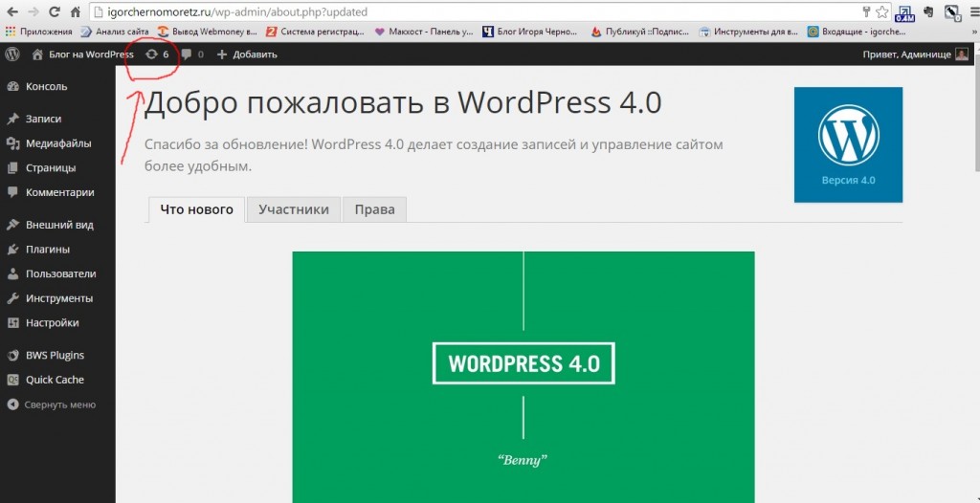This screenshot has width=980, height=503.
Task: Click the green WordPress 4.0 Benny banner
Action: 523,377
